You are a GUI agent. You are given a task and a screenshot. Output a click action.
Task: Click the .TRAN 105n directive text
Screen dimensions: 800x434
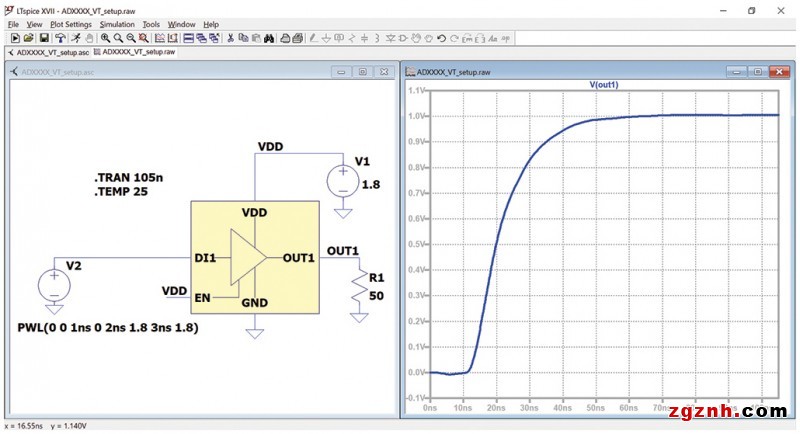129,177
